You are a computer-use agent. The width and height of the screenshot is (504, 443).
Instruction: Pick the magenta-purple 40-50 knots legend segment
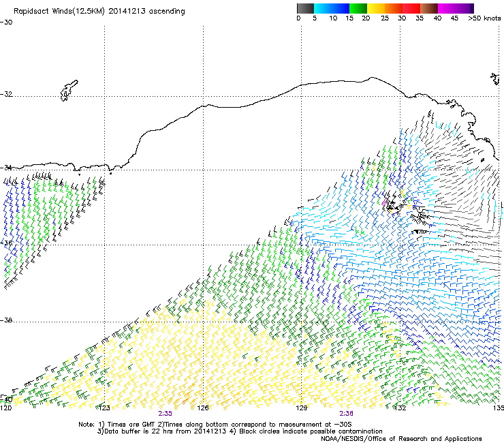coord(456,8)
